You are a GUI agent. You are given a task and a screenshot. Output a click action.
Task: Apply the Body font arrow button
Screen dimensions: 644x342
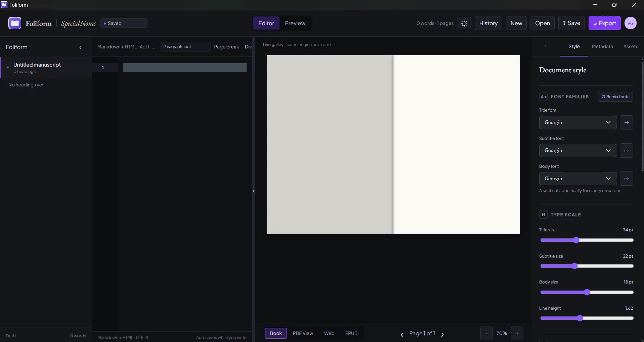[626, 179]
